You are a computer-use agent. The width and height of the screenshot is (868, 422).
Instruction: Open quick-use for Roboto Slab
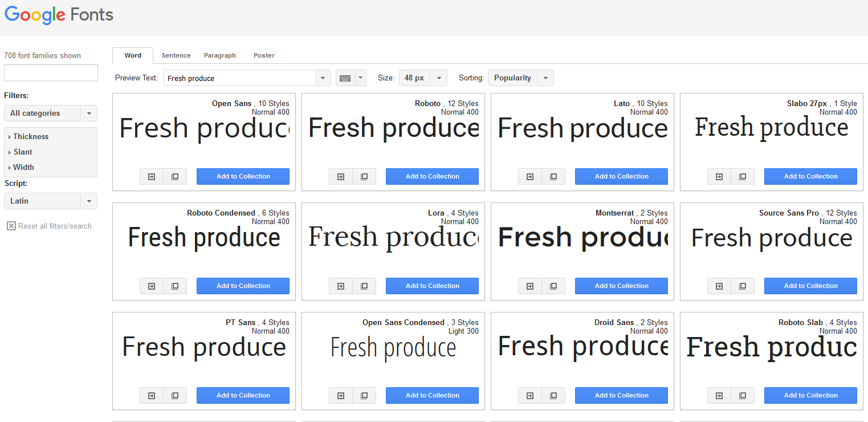(x=719, y=395)
